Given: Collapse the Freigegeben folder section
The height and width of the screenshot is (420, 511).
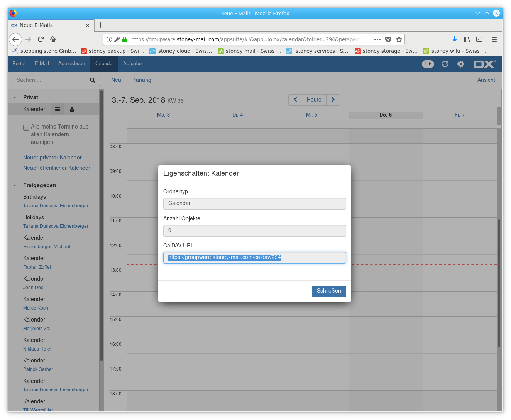Looking at the screenshot, I should tap(15, 185).
